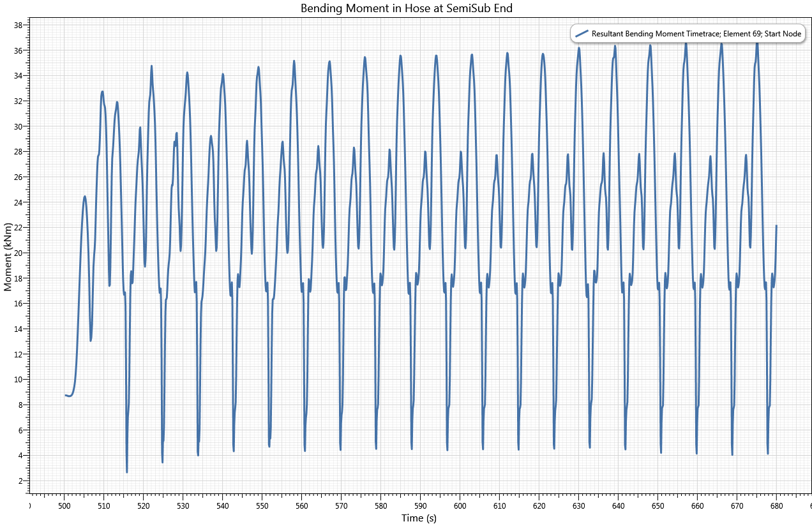Screen dimensions: 812x524
Task: Click the 550 tick label on time axis
Action: pos(262,506)
